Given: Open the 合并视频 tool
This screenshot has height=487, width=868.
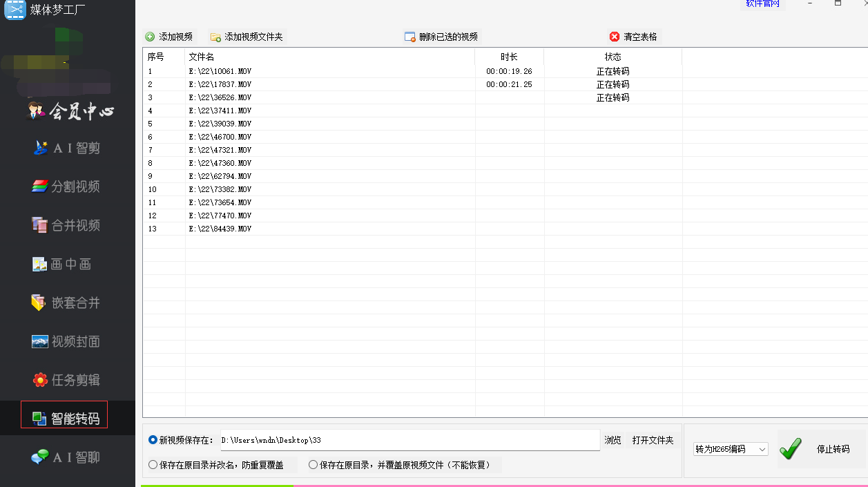Looking at the screenshot, I should click(67, 225).
